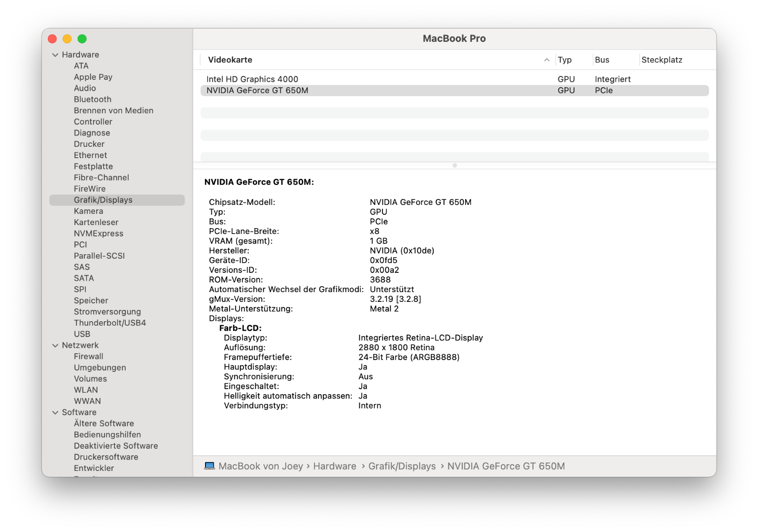Click the gMux version 3.2.19 value

[396, 299]
